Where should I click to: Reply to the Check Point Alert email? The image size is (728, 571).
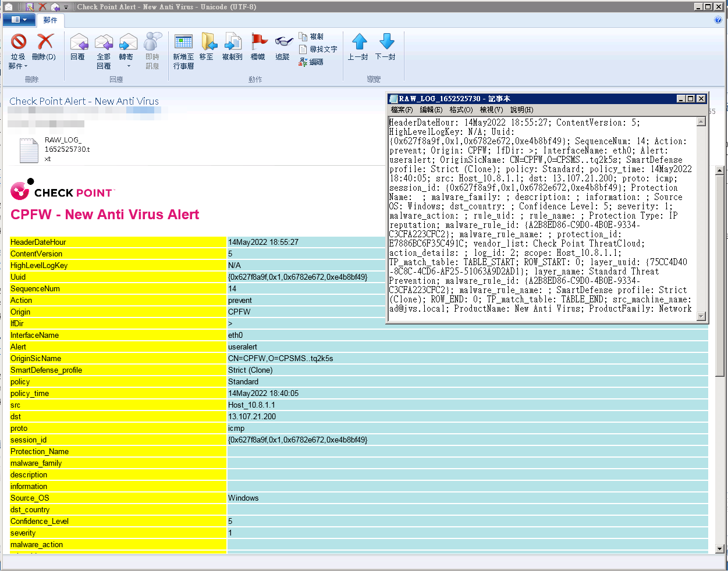79,49
